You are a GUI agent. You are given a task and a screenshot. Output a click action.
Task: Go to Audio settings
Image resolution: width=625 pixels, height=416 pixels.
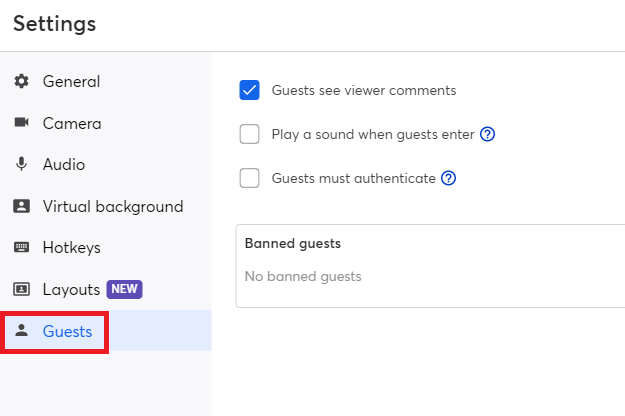pyautogui.click(x=64, y=165)
